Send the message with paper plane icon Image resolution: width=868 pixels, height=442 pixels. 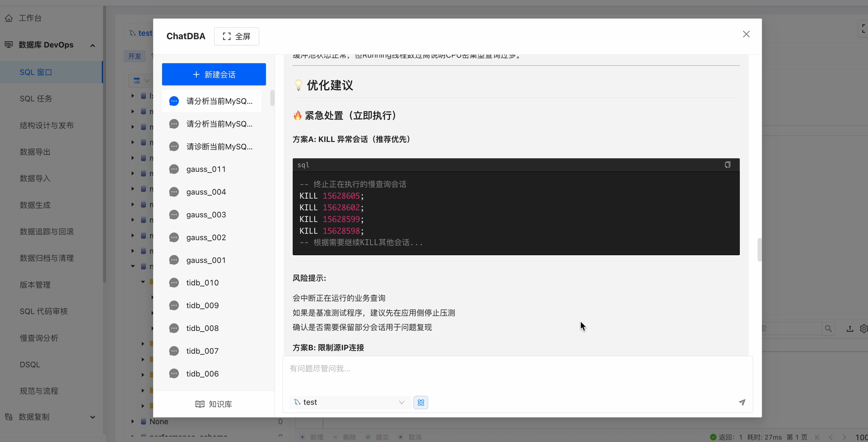pos(742,402)
